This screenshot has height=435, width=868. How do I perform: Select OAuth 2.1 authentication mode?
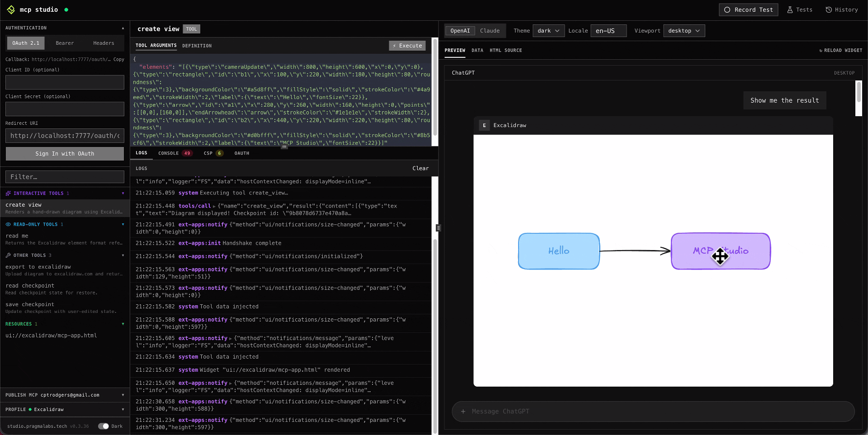click(x=26, y=43)
